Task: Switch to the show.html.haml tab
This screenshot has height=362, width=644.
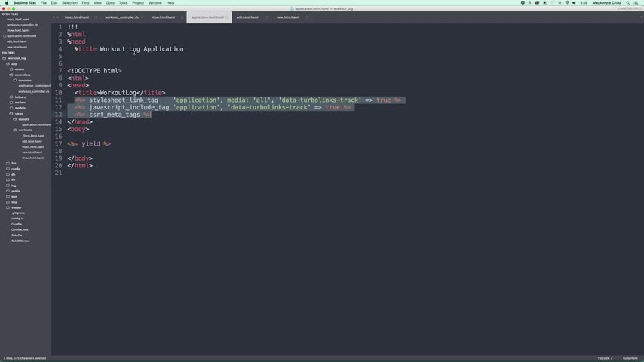Action: point(163,17)
